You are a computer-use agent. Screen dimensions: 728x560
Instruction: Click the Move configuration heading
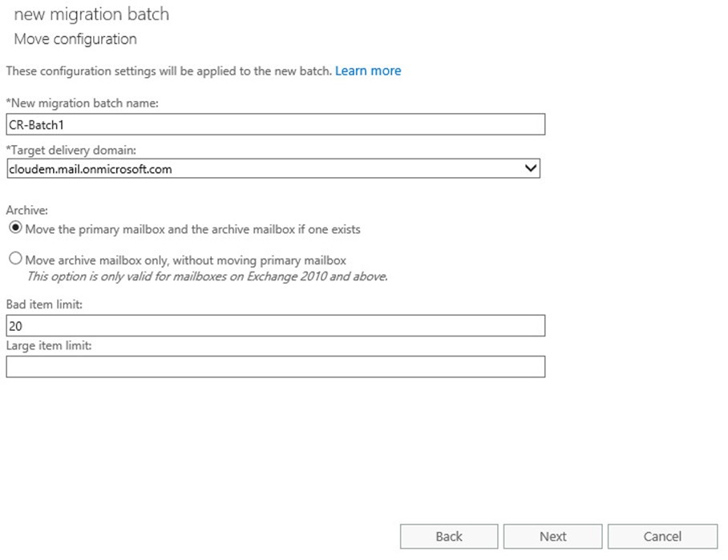coord(75,39)
